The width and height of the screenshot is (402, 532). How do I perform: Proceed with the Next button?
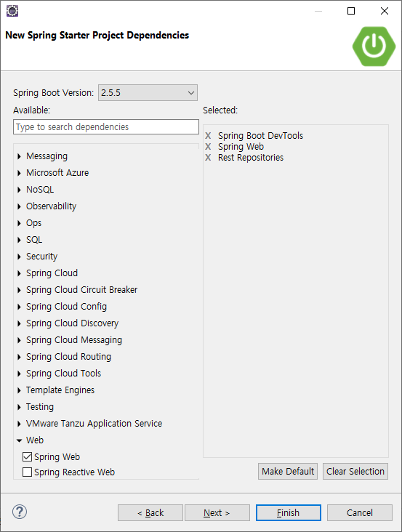click(x=217, y=512)
